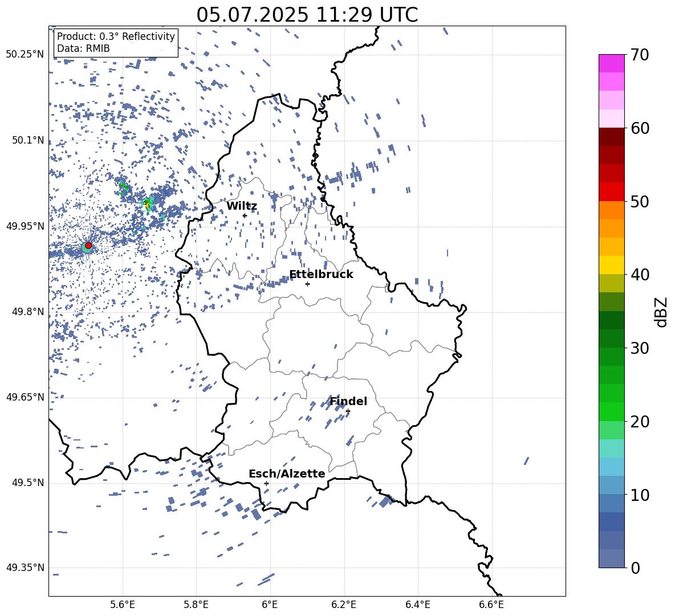Click the 6.2°E longitude label
The width and height of the screenshot is (675, 616).
[344, 605]
